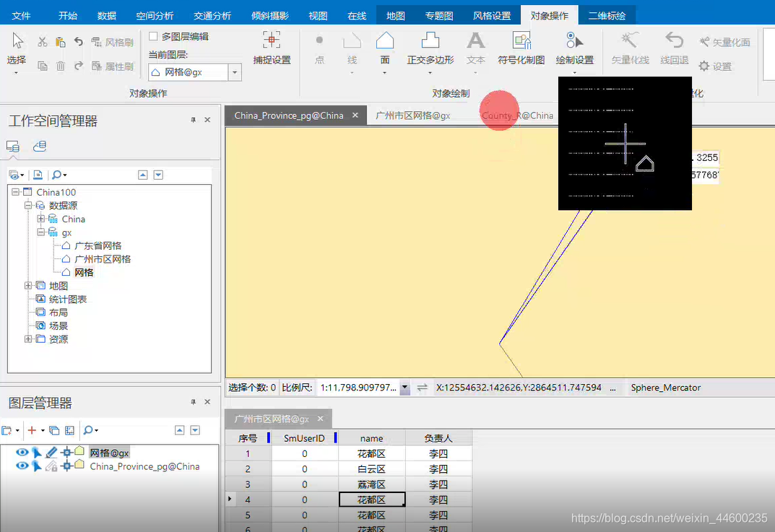Screen dimensions: 775x532
Task: Open the 文件 menu
Action: pos(21,16)
